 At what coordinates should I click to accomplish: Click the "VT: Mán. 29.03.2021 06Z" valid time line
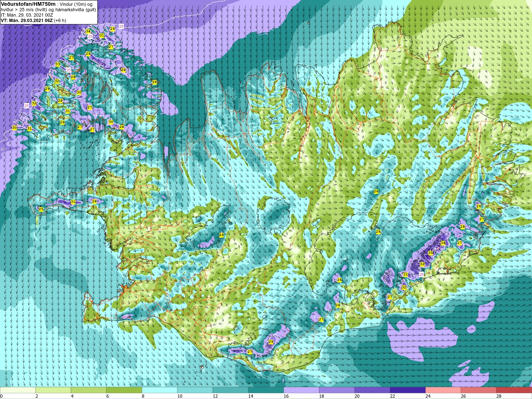tap(27, 20)
